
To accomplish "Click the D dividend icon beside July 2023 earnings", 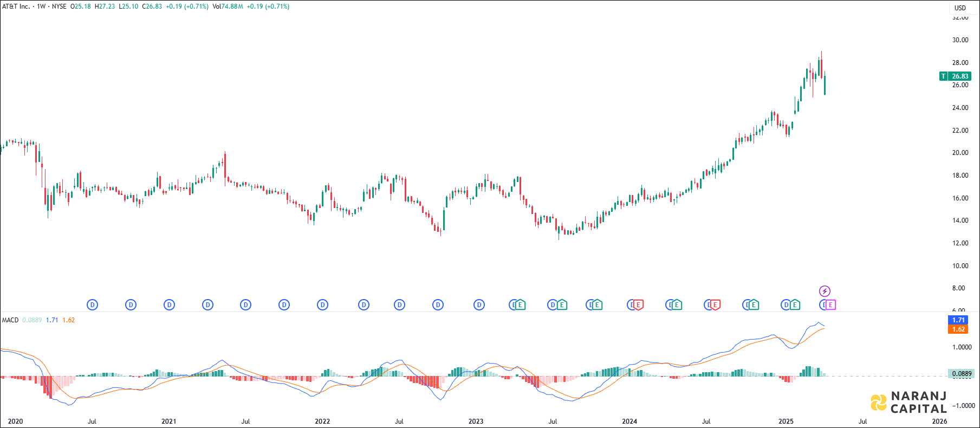I will pyautogui.click(x=553, y=305).
